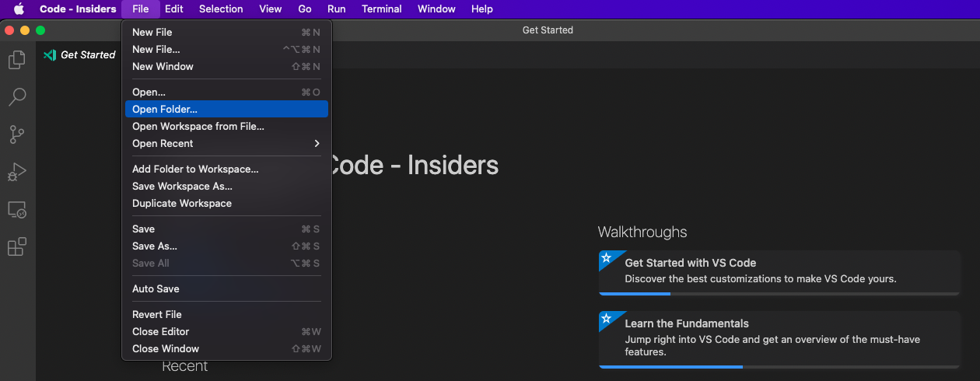Click progress bar under Get Started with VS Code
This screenshot has height=381, width=980.
[779, 294]
